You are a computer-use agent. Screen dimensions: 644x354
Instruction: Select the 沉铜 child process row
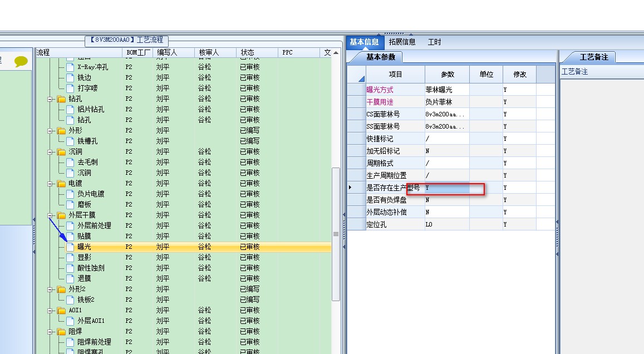(x=184, y=173)
